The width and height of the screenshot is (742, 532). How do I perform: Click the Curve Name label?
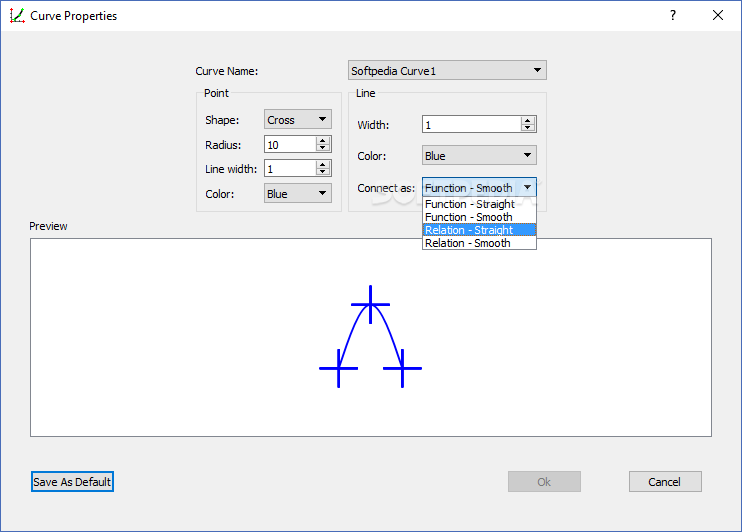(x=227, y=71)
